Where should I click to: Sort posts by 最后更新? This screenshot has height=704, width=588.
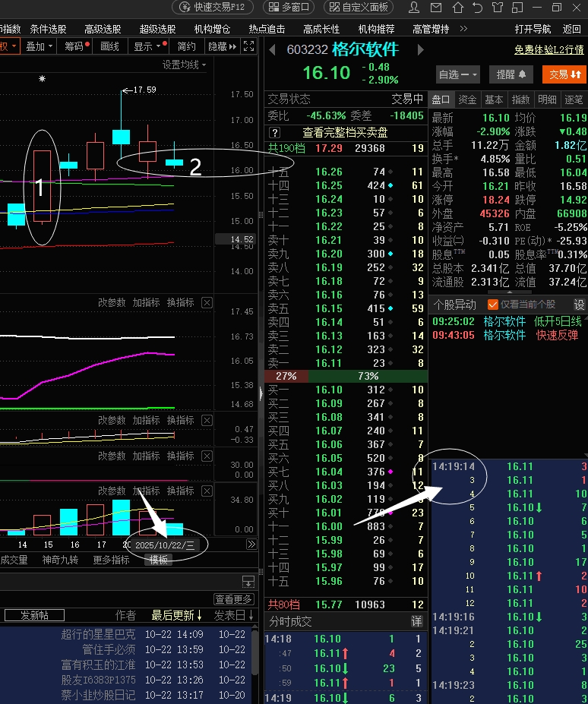pos(177,615)
